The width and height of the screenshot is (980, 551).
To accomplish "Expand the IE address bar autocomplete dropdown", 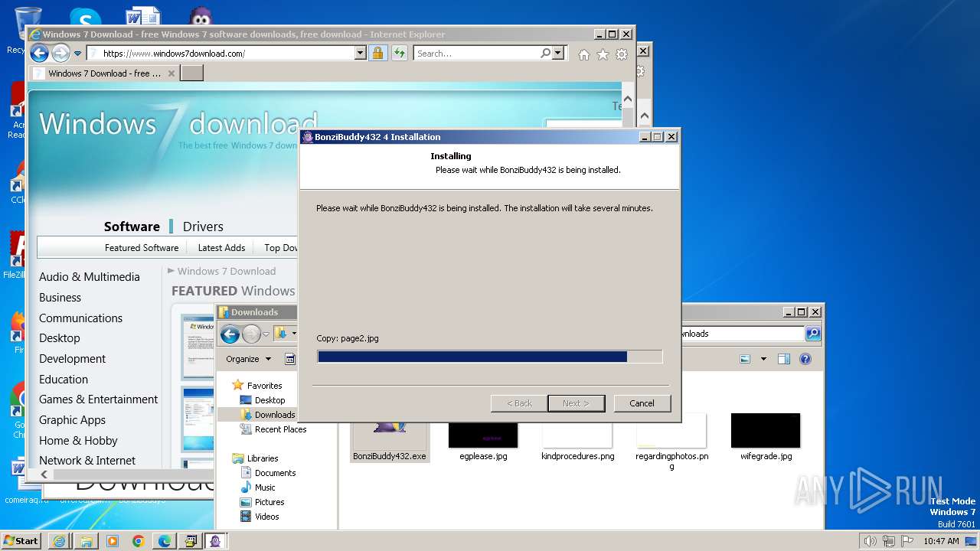I will pyautogui.click(x=361, y=54).
